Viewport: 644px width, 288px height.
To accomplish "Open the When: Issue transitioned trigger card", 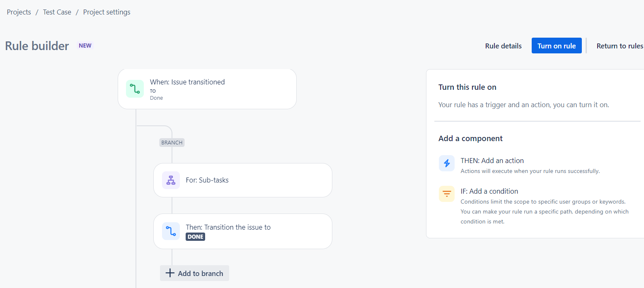I will [x=207, y=89].
